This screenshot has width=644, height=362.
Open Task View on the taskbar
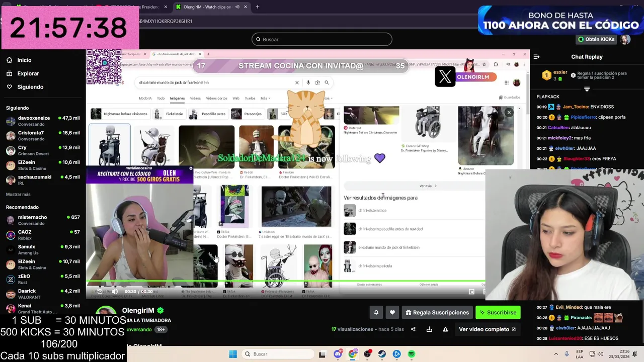[323, 354]
